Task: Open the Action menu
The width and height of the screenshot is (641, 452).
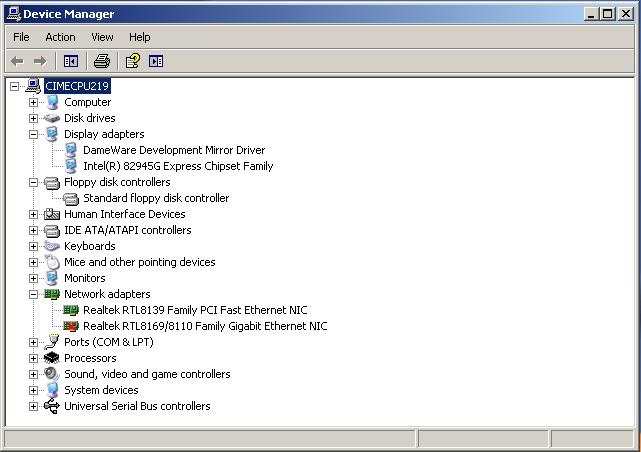Action: (x=61, y=37)
